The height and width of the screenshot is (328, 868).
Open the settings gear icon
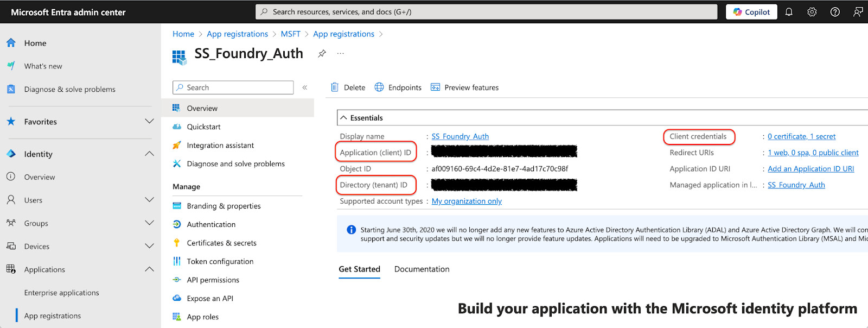812,12
